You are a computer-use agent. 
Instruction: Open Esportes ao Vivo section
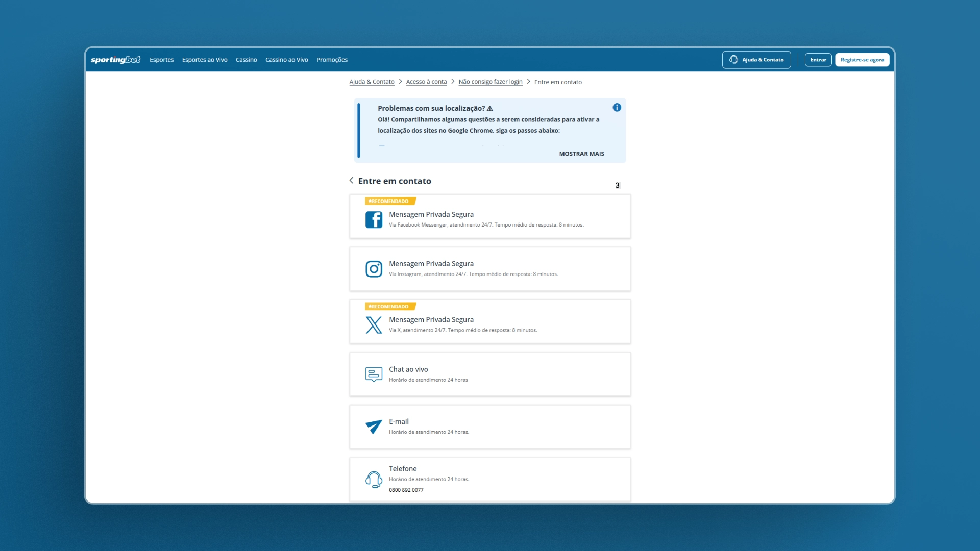pos(205,60)
